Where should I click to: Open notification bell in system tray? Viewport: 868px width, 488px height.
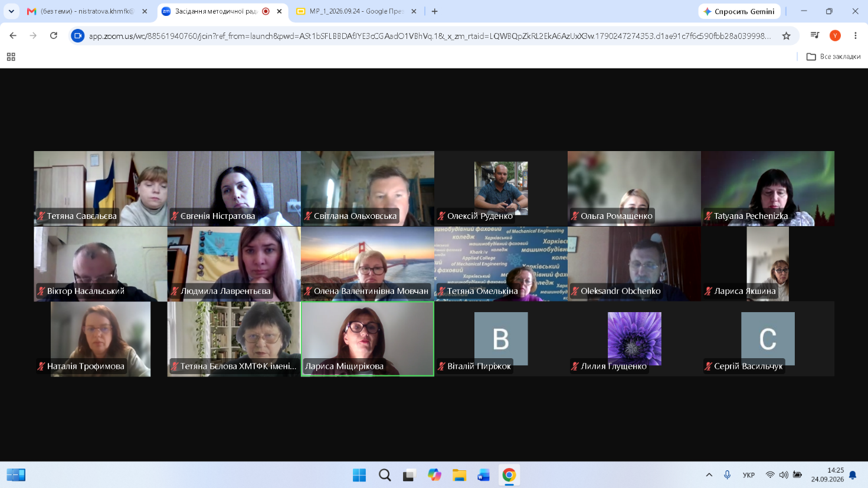point(853,475)
